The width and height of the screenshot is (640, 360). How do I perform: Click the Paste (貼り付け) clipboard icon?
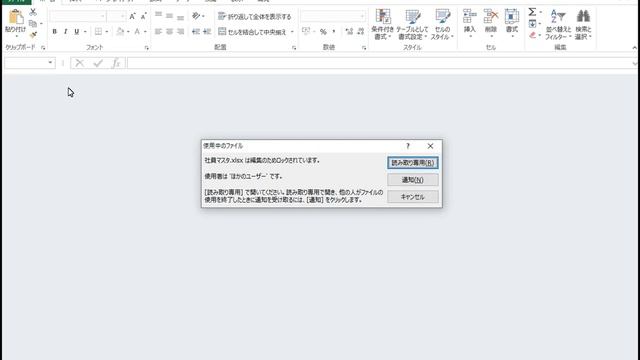tap(16, 18)
